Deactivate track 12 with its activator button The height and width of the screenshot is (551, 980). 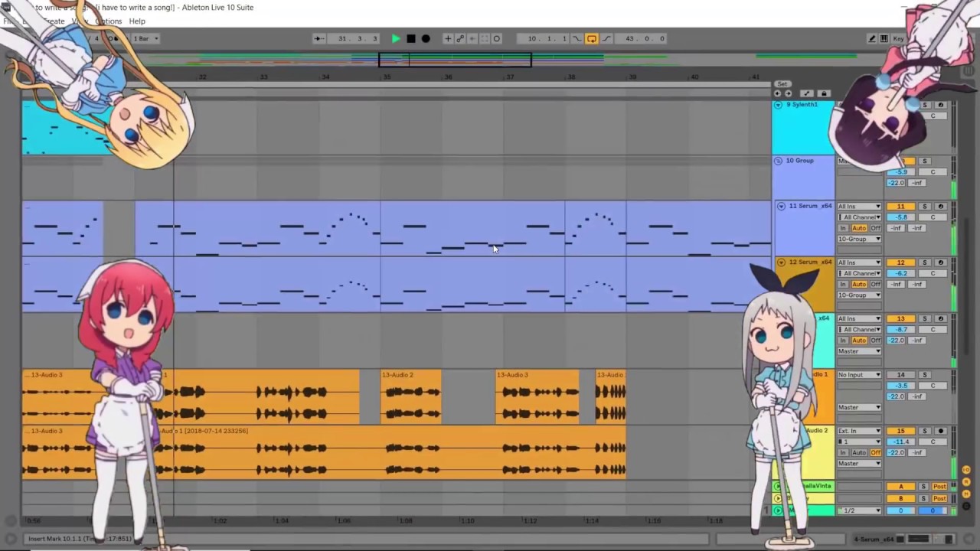pyautogui.click(x=900, y=262)
